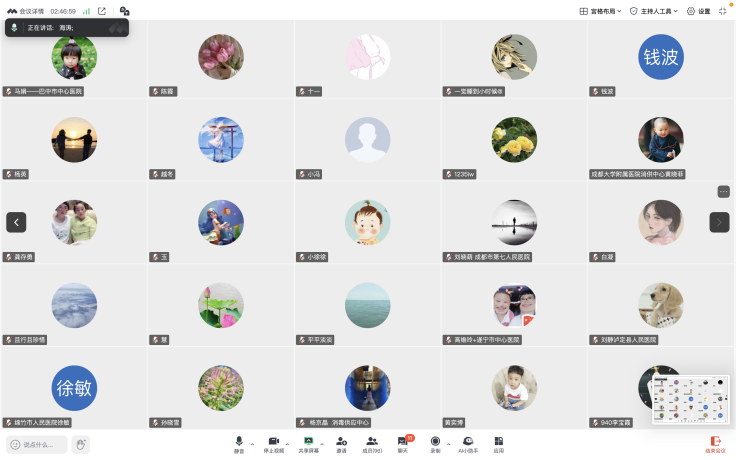Screen dimensions: 736x460
Task: Open the 宫格布局 layout dropdown
Action: coord(600,11)
